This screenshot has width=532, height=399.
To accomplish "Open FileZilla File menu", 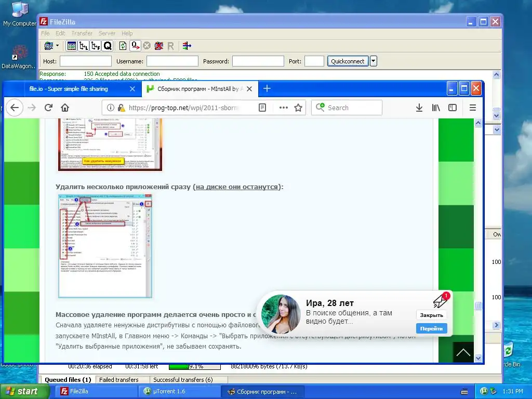I will pos(45,33).
